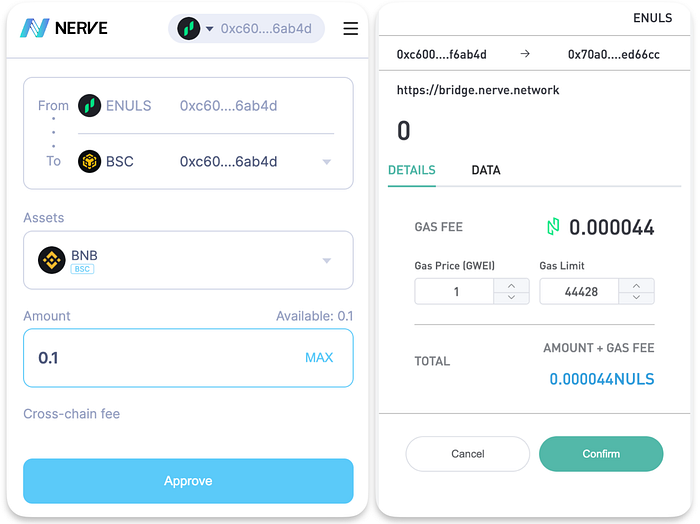Viewport: 700px width, 524px height.
Task: Open the BNB assets dropdown
Action: point(327,261)
